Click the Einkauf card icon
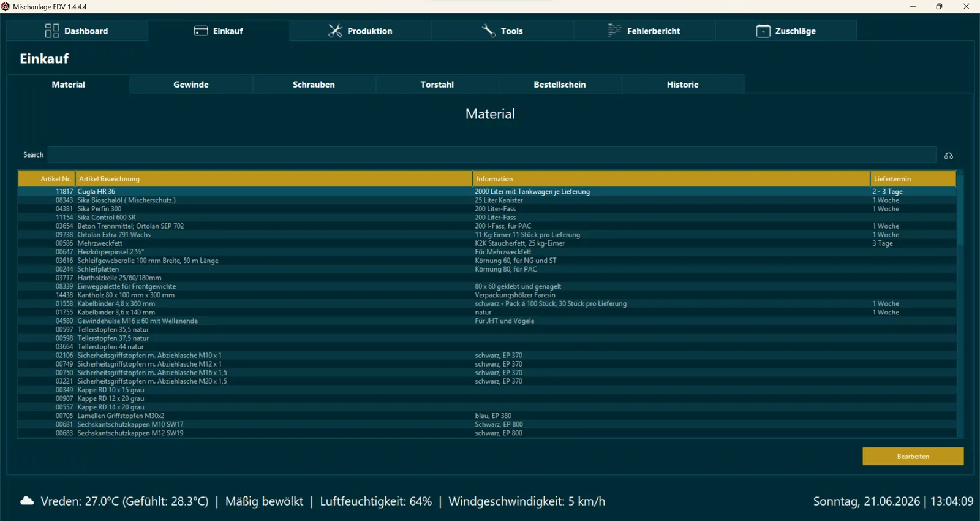 pos(201,31)
